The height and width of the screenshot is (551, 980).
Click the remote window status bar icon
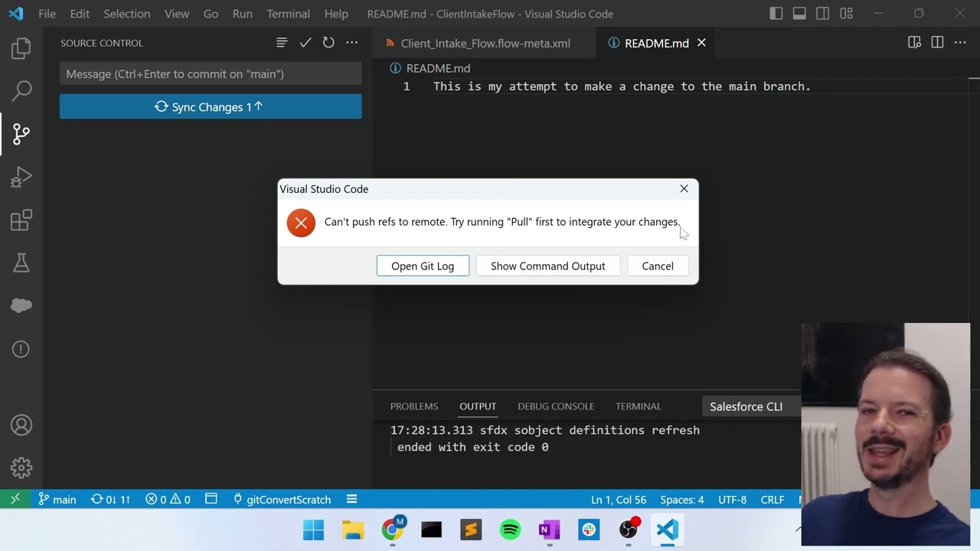pyautogui.click(x=15, y=499)
